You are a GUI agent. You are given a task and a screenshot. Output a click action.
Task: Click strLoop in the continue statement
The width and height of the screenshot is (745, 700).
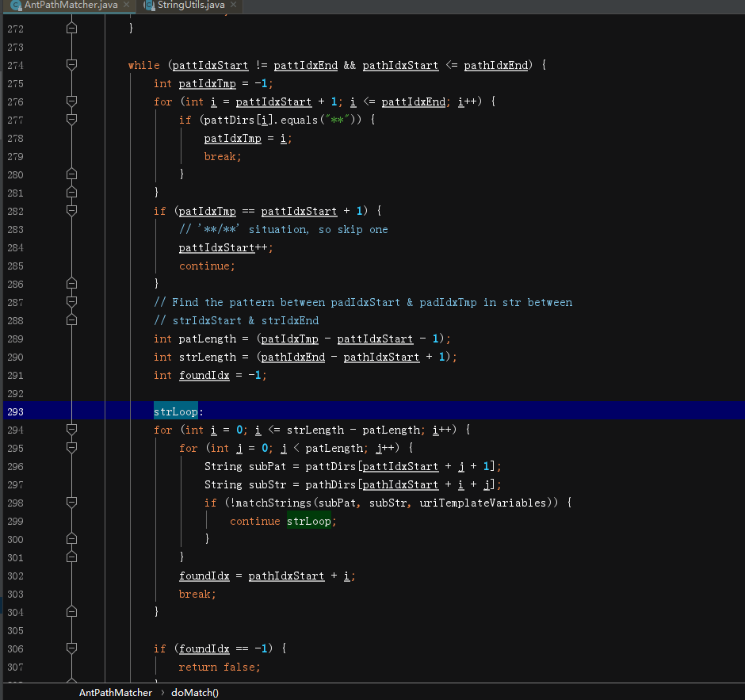(x=309, y=522)
